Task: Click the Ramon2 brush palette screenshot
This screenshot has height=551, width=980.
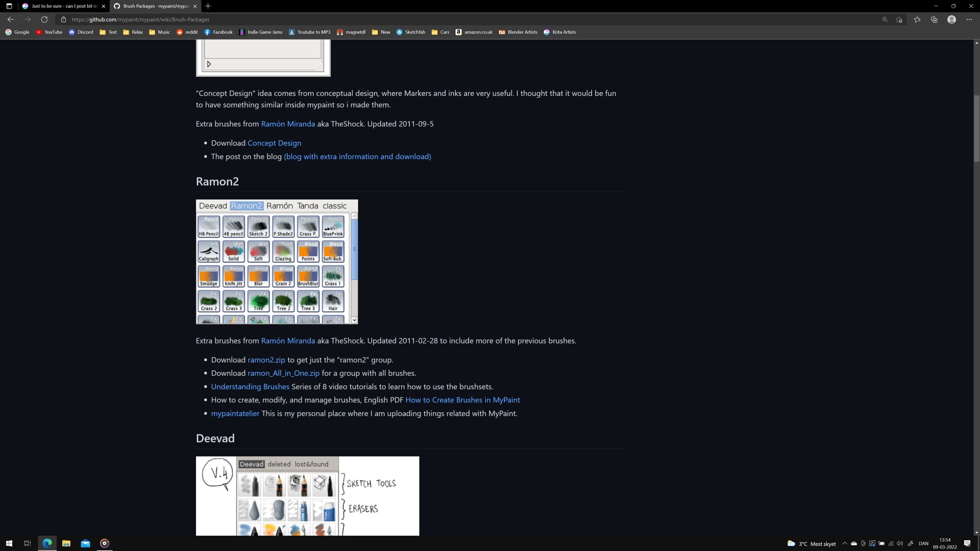Action: click(x=277, y=262)
